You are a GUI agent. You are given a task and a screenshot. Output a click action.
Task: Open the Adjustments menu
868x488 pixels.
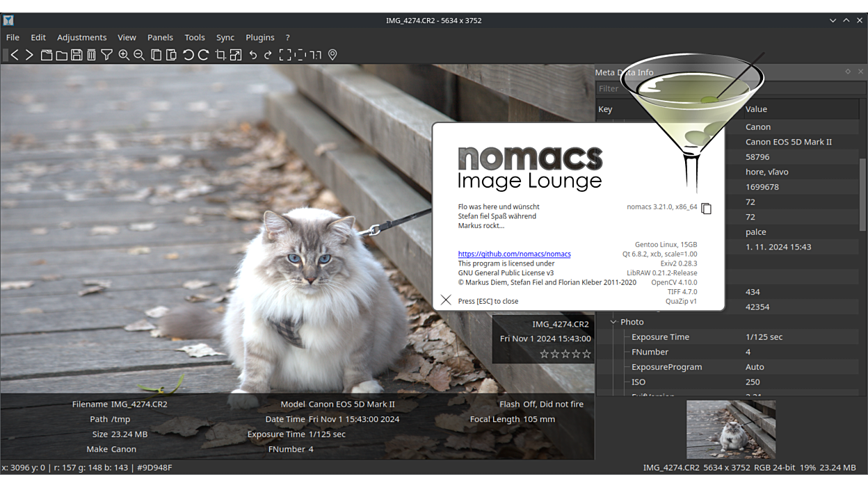(81, 38)
